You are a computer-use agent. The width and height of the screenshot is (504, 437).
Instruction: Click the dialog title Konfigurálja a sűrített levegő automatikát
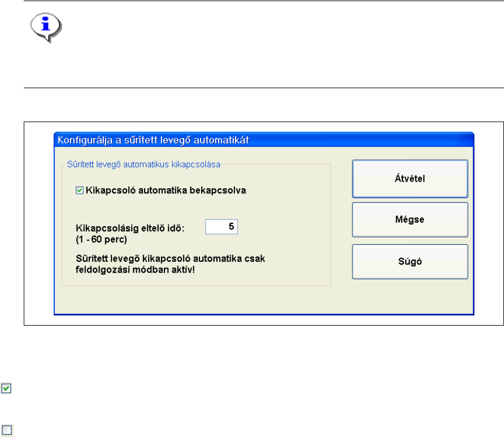click(x=153, y=140)
